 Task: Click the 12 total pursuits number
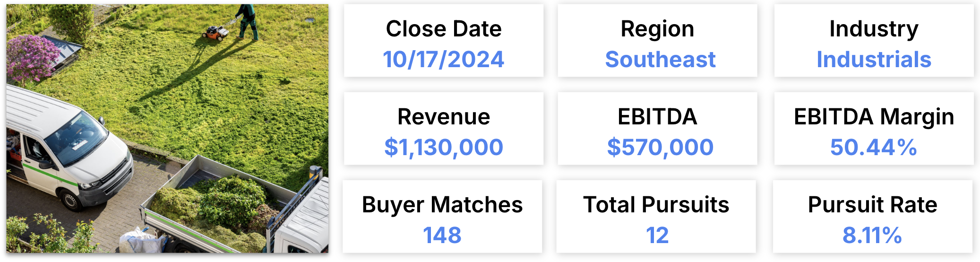point(657,235)
